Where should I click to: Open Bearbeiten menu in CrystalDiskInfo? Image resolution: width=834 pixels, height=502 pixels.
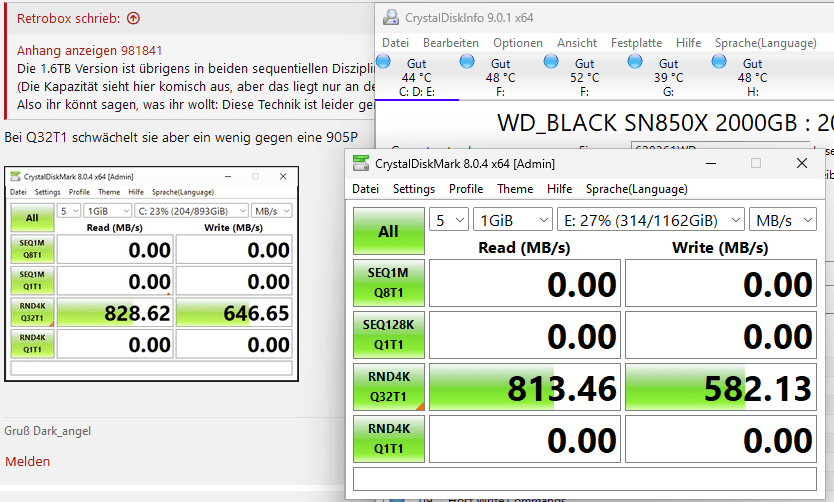451,43
